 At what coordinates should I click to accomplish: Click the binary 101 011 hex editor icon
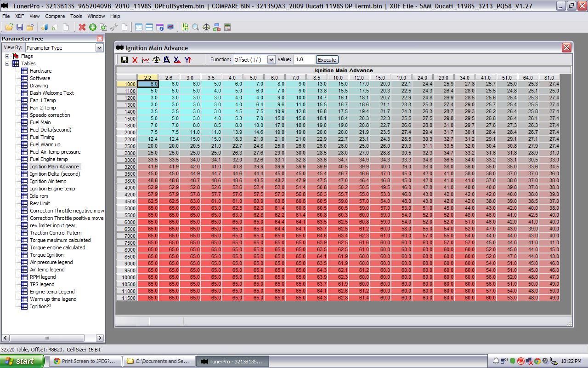(185, 27)
